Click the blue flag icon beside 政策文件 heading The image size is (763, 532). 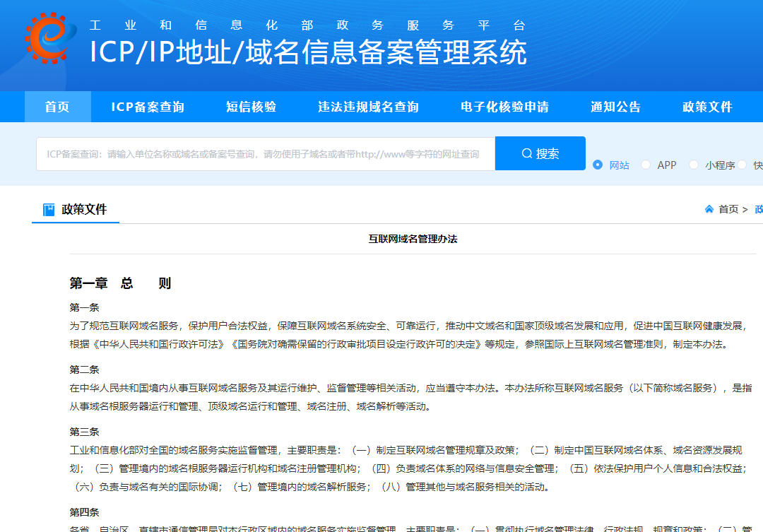click(49, 210)
